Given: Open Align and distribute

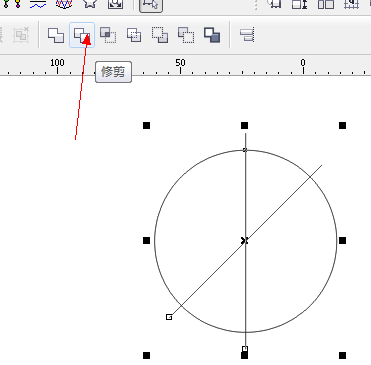Looking at the screenshot, I should 247,35.
